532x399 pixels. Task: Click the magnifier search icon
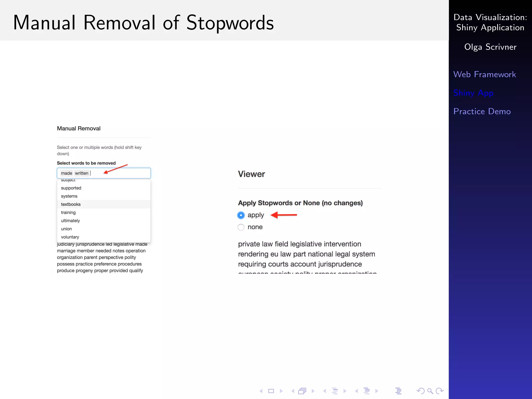[430, 391]
